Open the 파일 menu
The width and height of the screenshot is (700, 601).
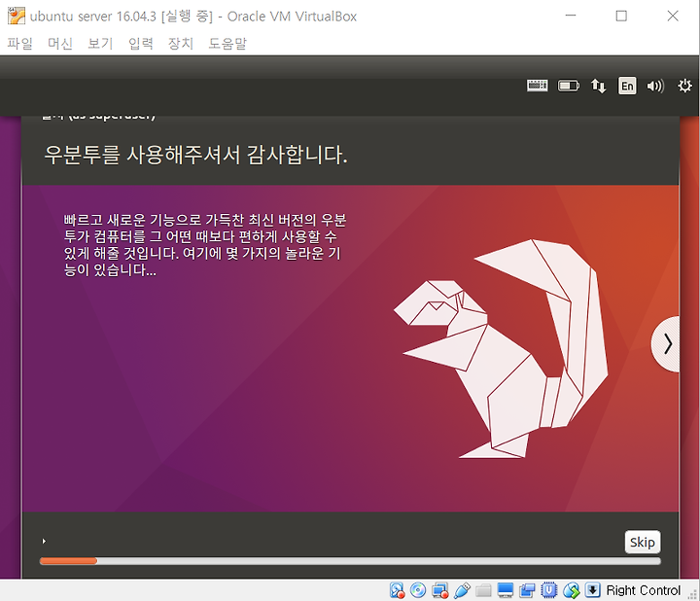point(20,44)
